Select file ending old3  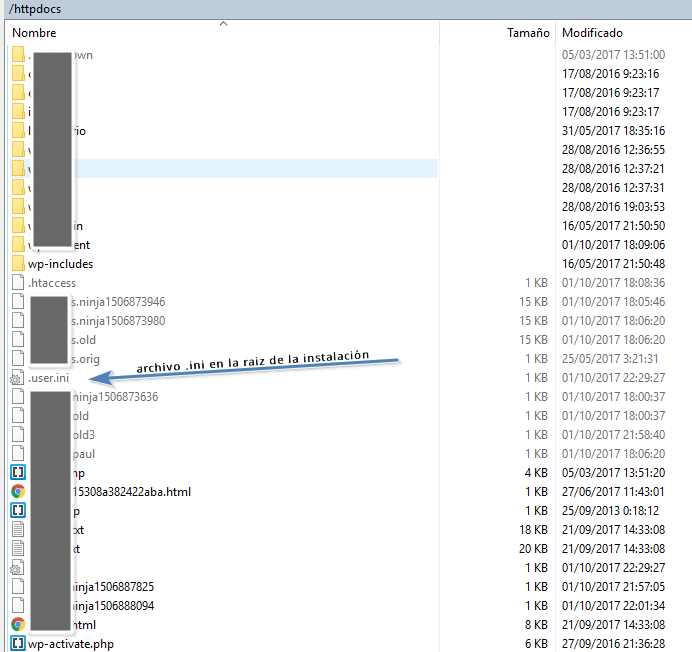pos(83,435)
